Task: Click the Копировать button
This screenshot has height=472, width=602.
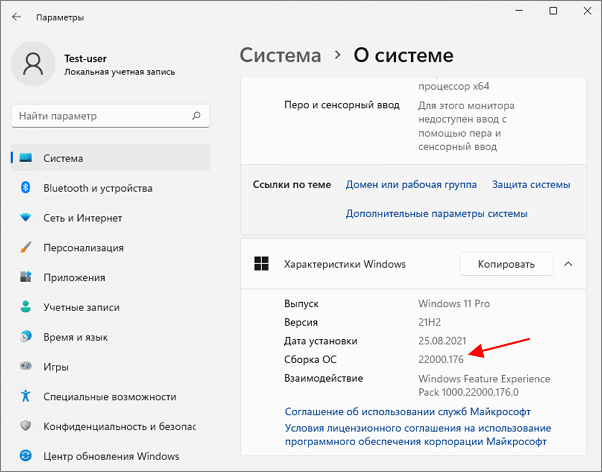Action: point(506,264)
